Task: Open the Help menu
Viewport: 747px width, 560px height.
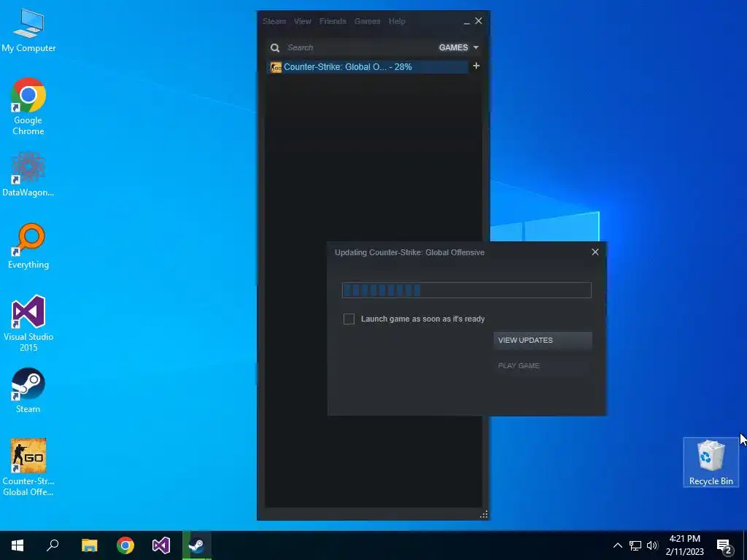Action: coord(397,21)
